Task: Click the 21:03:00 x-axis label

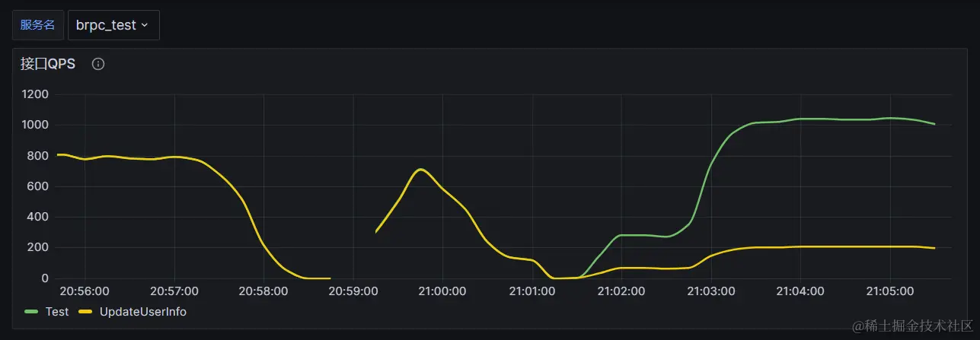Action: pos(710,291)
